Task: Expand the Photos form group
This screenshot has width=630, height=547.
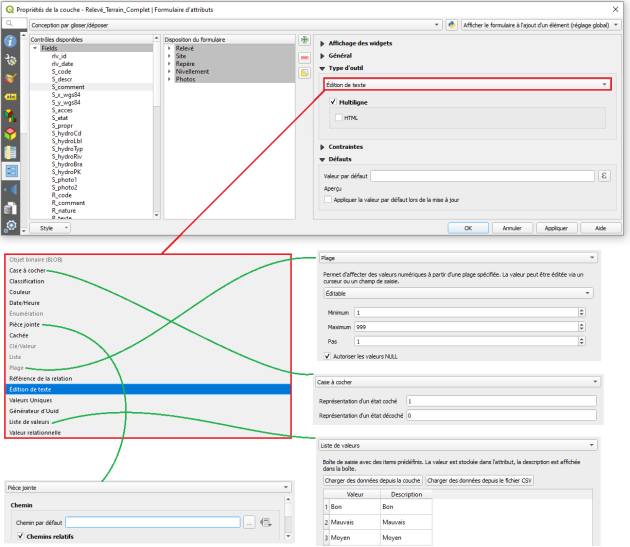Action: pyautogui.click(x=169, y=79)
